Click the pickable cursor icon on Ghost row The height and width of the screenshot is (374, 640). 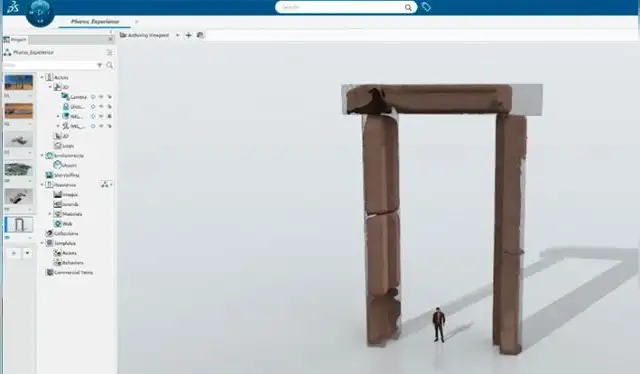(109, 107)
